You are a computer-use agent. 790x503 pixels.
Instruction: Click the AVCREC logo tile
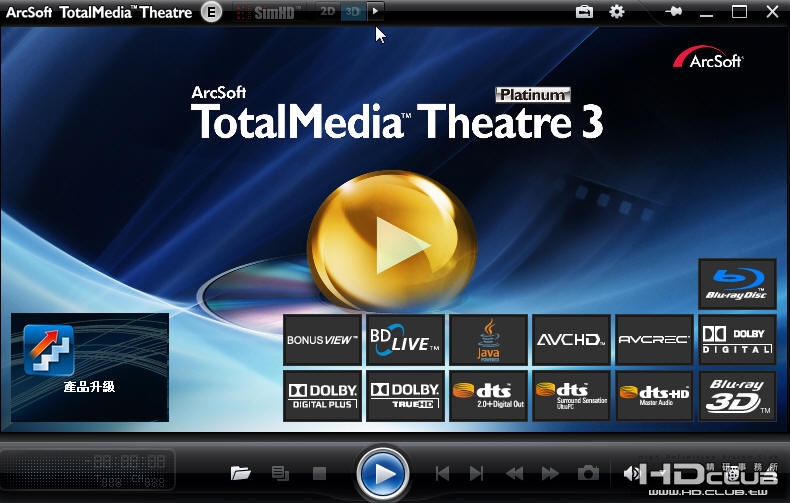[x=654, y=340]
